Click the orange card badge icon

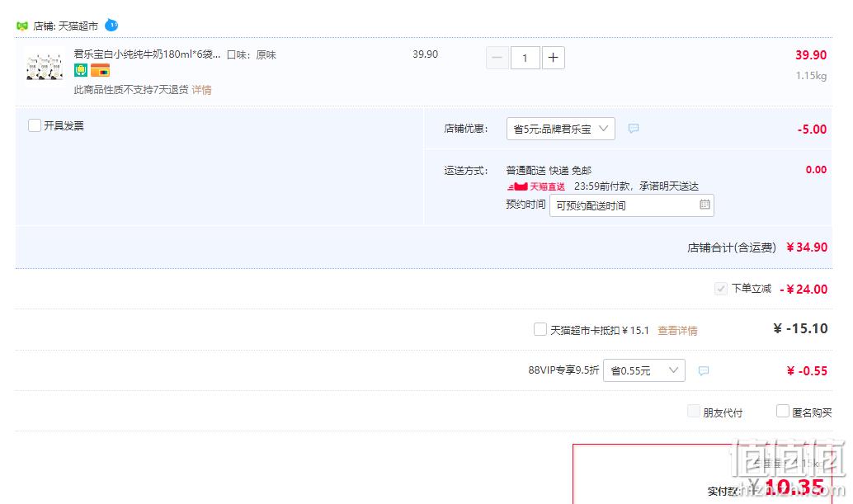(100, 70)
